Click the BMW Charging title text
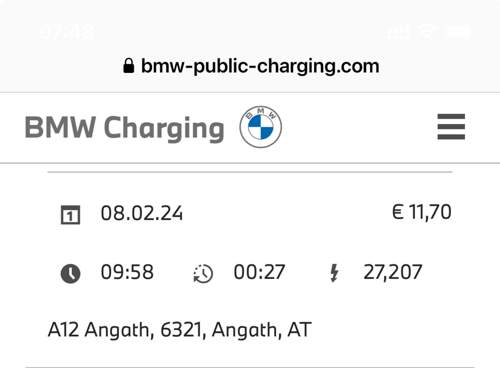 [125, 128]
